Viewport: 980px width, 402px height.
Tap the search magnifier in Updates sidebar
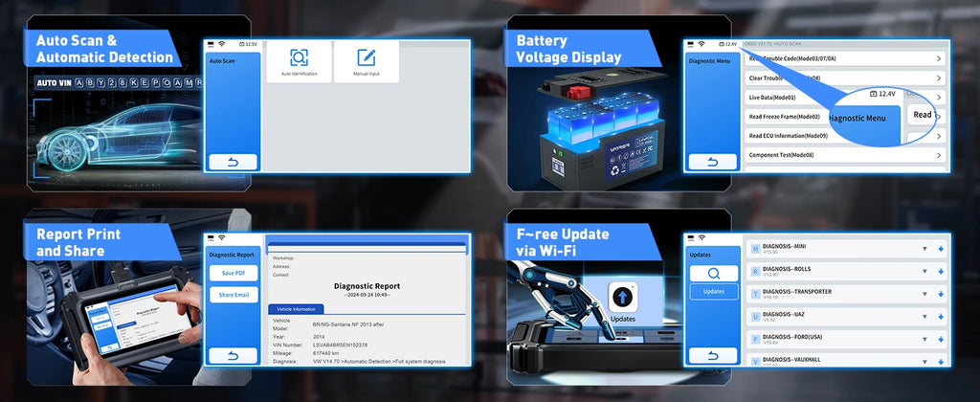(714, 273)
